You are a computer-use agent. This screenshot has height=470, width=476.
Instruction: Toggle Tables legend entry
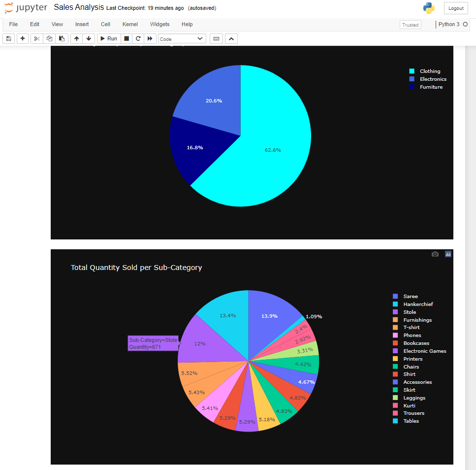pos(406,421)
